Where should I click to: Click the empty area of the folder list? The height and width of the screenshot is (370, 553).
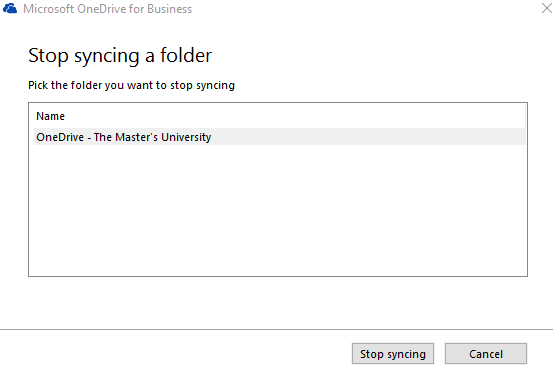pos(278,210)
